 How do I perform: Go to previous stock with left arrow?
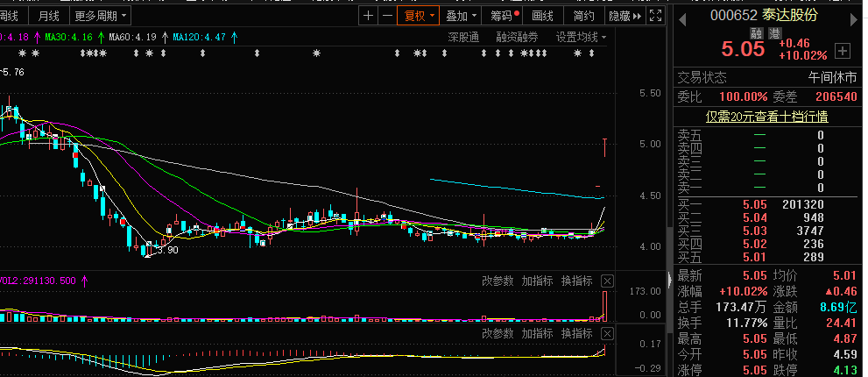click(x=682, y=16)
